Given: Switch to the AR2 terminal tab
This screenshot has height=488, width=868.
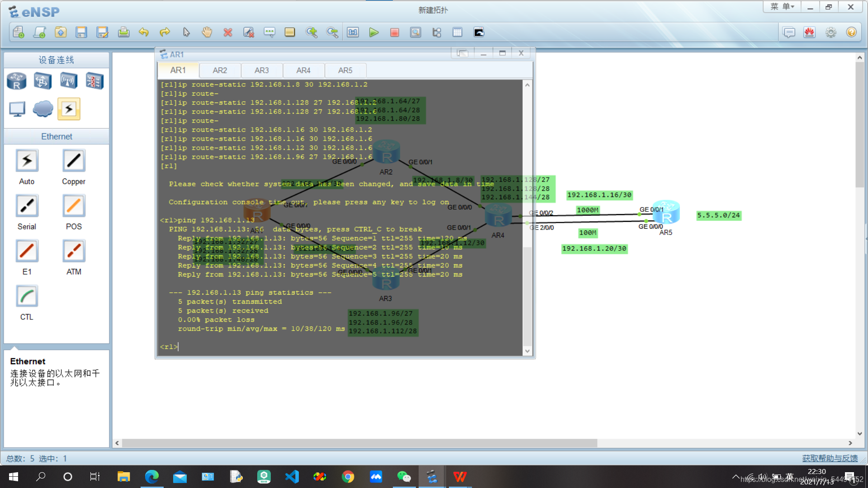Looking at the screenshot, I should pos(220,70).
